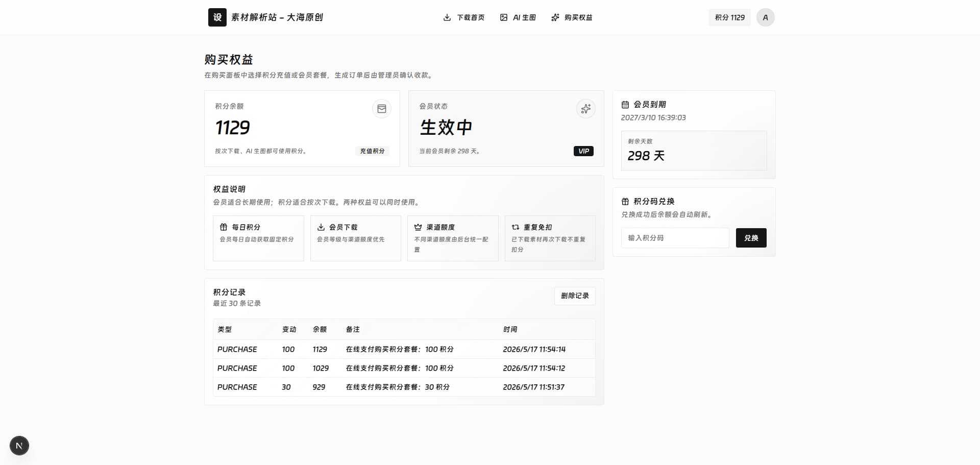
Task: Focus the 输入积分码 input field
Action: [675, 238]
